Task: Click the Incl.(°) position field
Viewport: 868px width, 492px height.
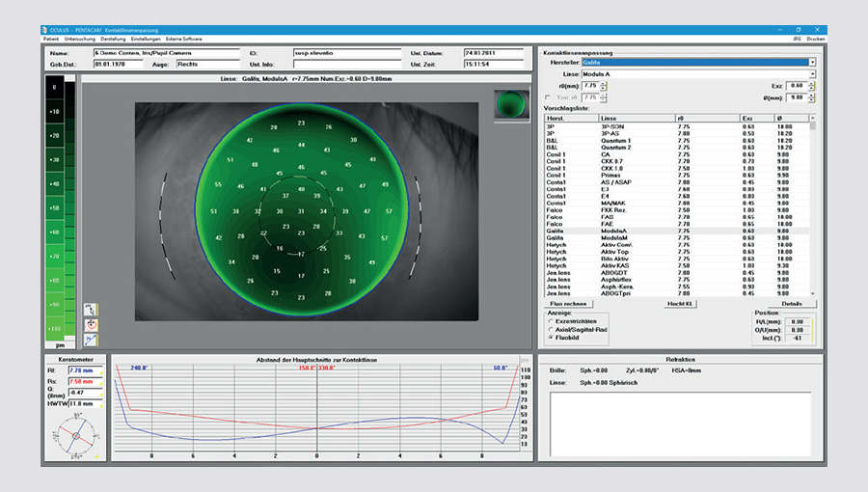Action: (798, 338)
